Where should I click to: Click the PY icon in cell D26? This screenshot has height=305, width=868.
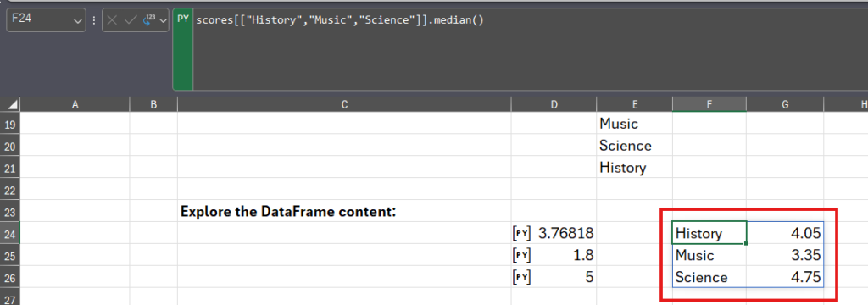[521, 277]
